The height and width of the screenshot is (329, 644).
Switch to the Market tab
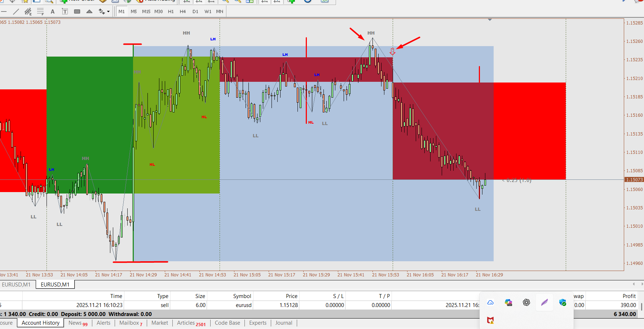pos(160,323)
